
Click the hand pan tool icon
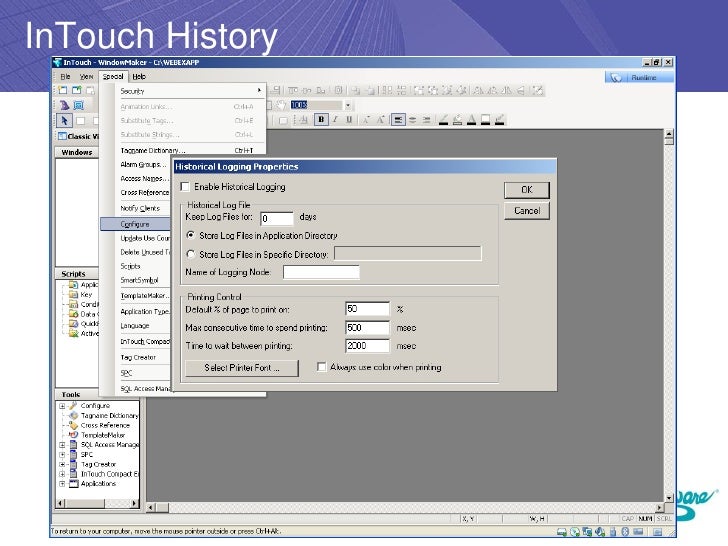click(x=281, y=105)
